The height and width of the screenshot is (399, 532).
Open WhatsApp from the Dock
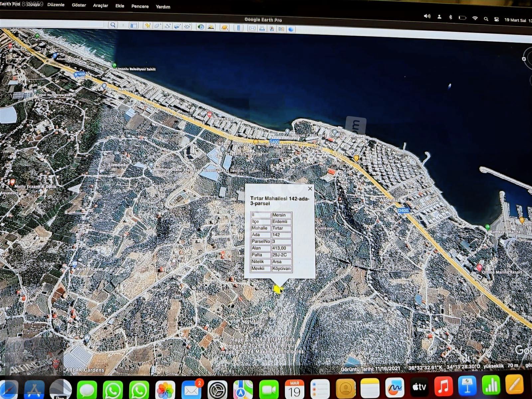(x=113, y=390)
